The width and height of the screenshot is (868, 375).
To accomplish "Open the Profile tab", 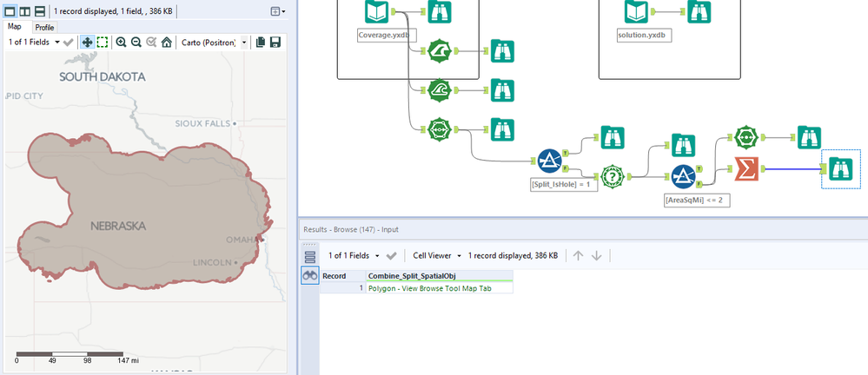I will pyautogui.click(x=44, y=27).
